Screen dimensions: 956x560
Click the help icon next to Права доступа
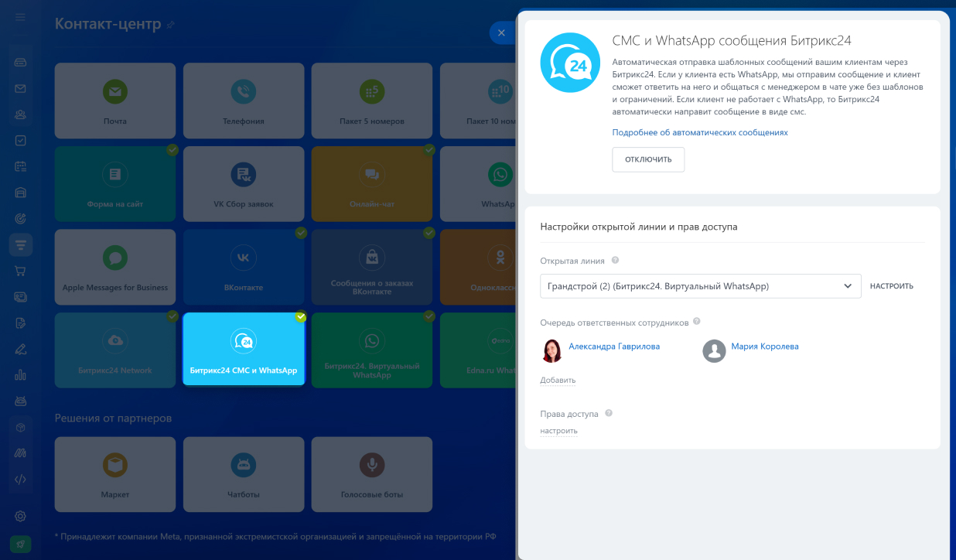coord(609,413)
